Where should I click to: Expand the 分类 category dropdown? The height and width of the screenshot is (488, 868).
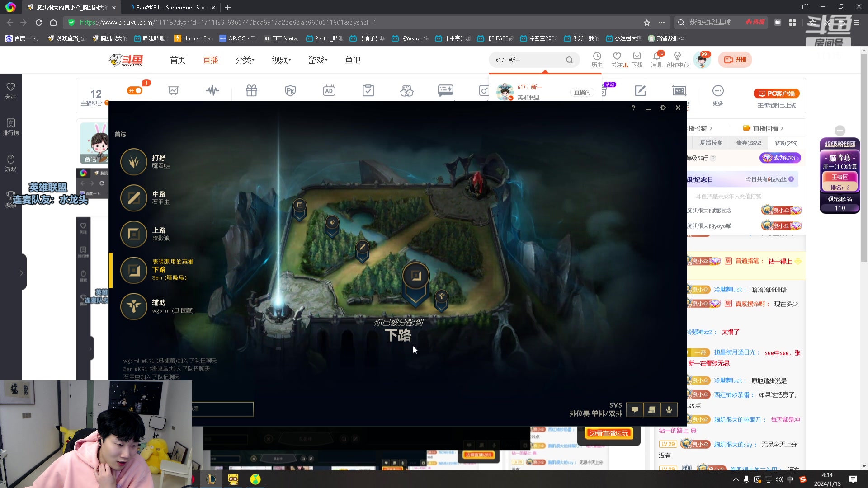tap(245, 60)
